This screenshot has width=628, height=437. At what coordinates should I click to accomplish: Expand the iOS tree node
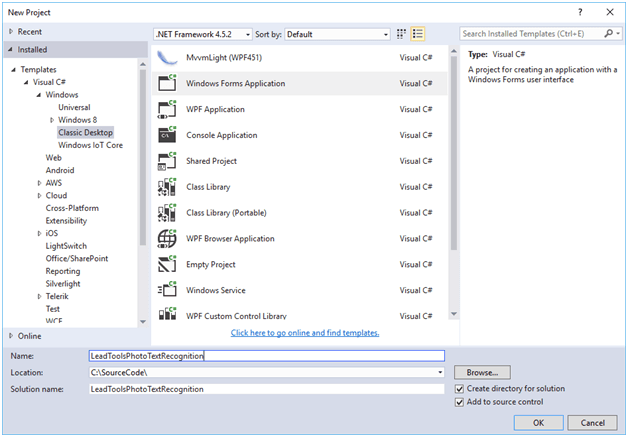[39, 233]
